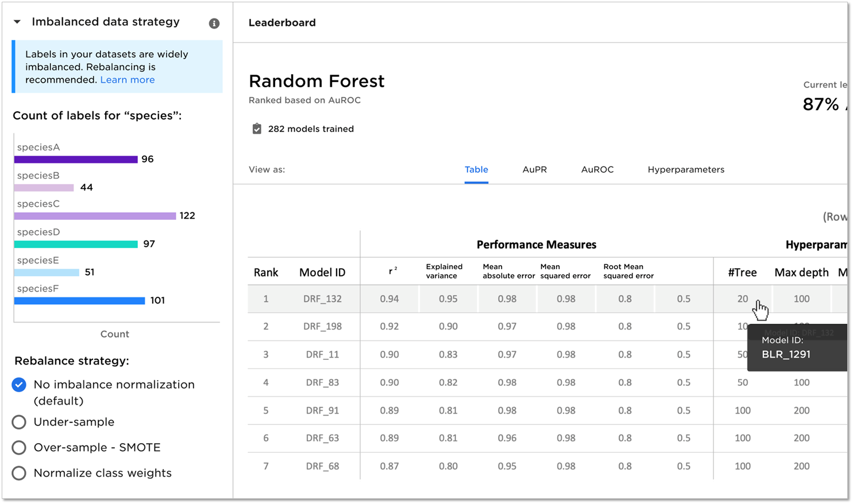Click the speciesF blue bar
This screenshot has height=504, width=853.
pyautogui.click(x=79, y=301)
